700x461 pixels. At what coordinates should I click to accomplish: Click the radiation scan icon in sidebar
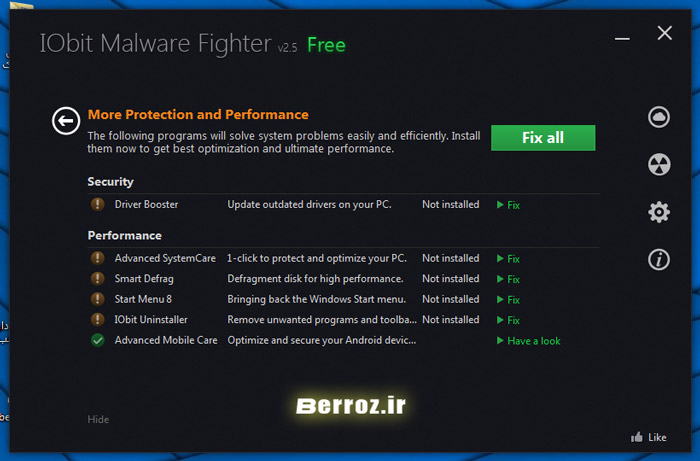pyautogui.click(x=658, y=165)
